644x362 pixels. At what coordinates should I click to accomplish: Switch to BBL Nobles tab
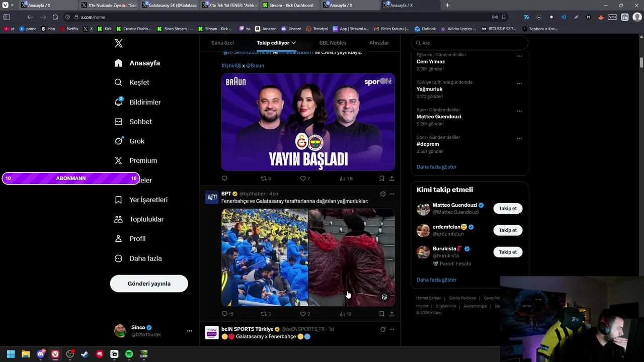coord(333,43)
